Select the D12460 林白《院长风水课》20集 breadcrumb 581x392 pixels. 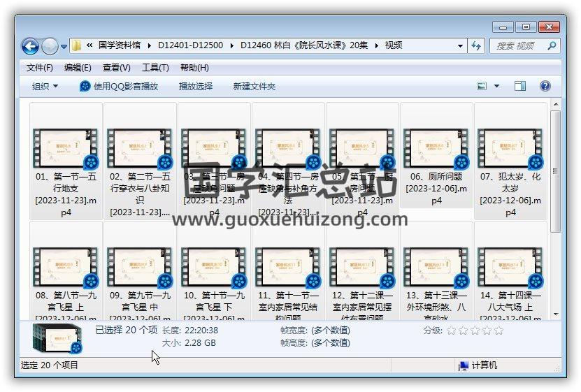tap(304, 45)
